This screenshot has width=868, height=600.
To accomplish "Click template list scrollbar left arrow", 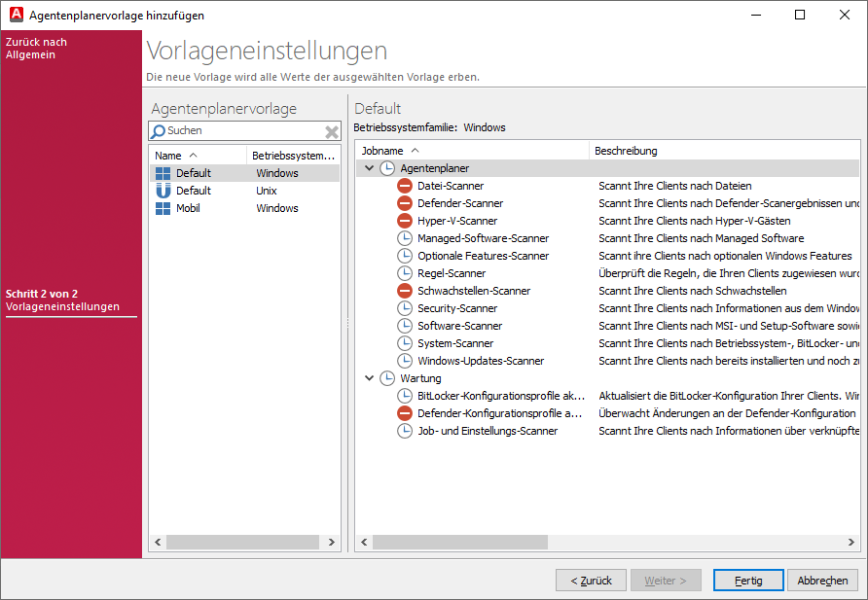I will (x=158, y=542).
